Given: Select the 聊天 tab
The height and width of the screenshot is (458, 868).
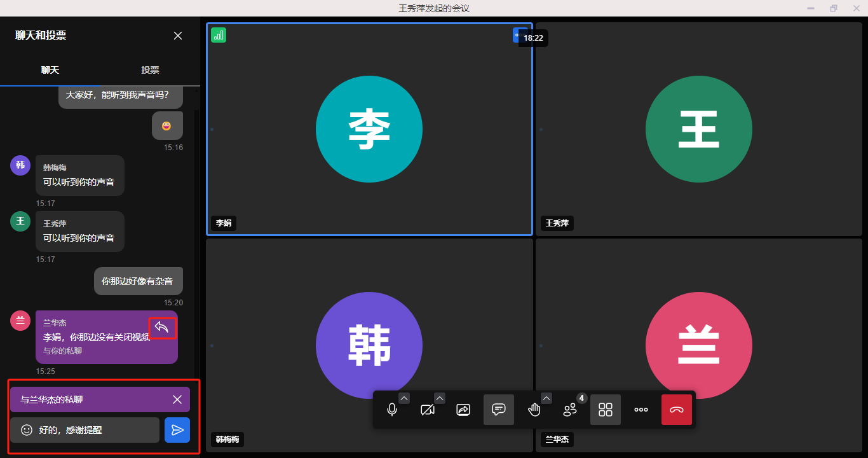Looking at the screenshot, I should coord(50,70).
